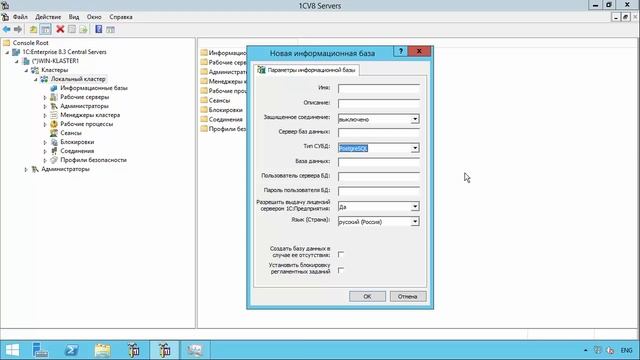Viewport: 640px width, 360px height.
Task: Click the ENG language indicator in tray
Action: [x=626, y=350]
